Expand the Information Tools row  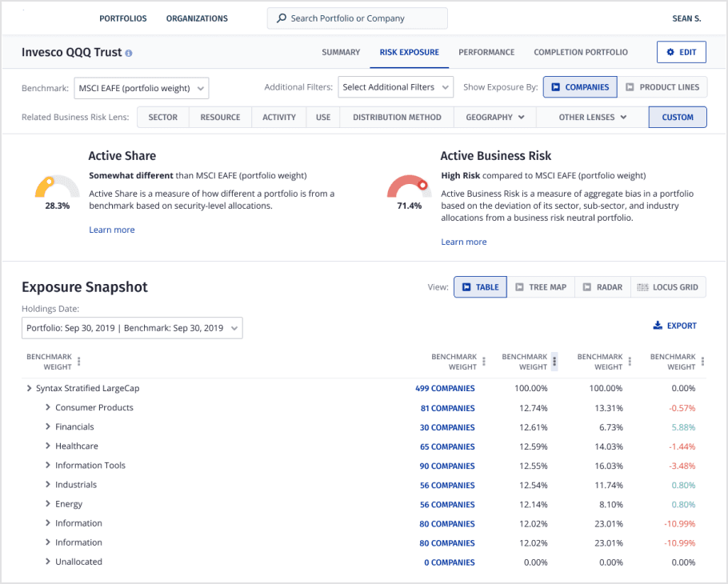pos(47,465)
